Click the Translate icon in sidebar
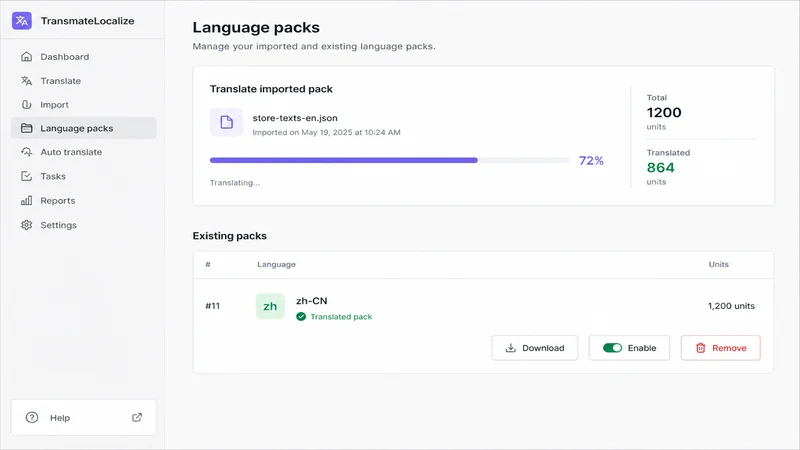Screen dimensions: 800x450 click(x=27, y=81)
